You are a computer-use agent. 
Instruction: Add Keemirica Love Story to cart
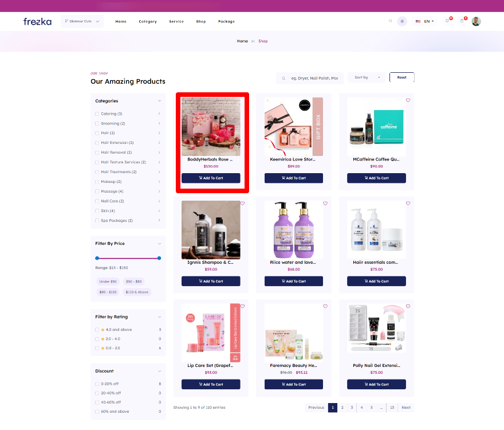(x=293, y=178)
